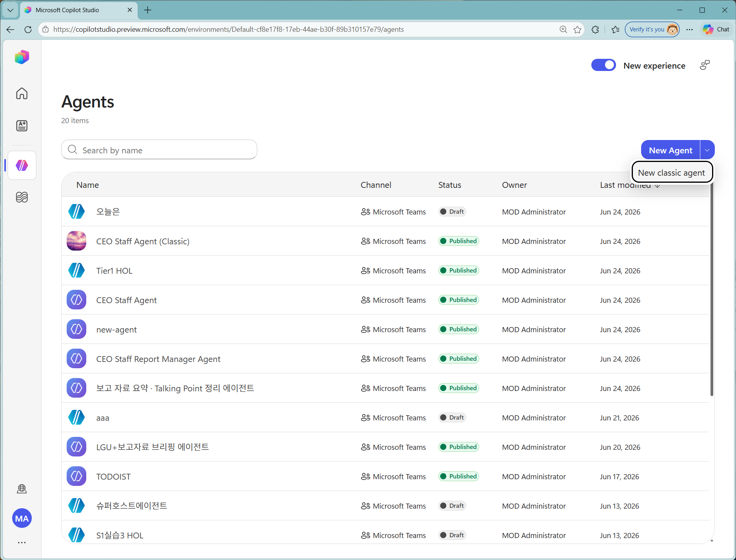Viewport: 736px width, 560px height.
Task: Click the zoom magnifier in the address bar
Action: click(563, 29)
